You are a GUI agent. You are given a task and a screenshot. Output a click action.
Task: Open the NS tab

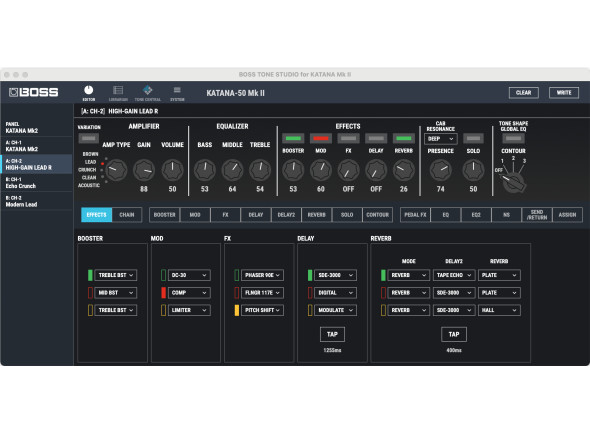[506, 215]
